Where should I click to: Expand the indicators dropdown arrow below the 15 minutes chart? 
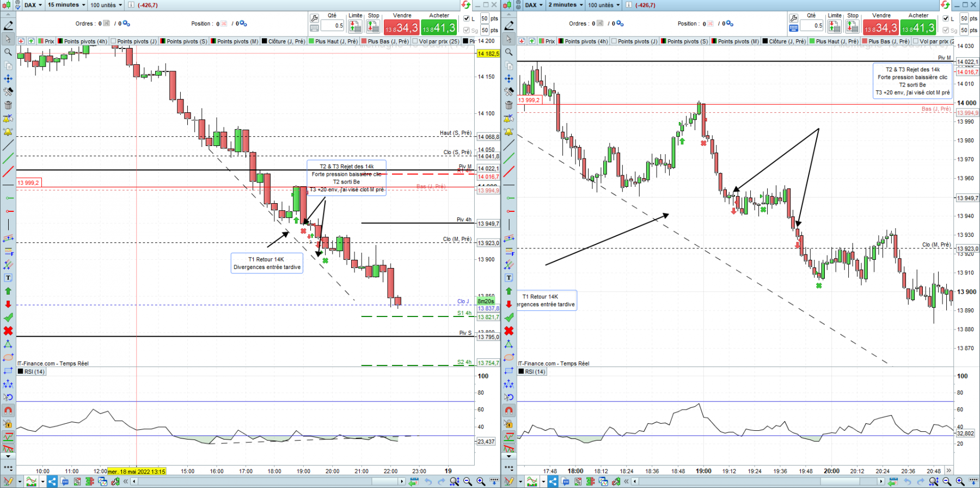(42, 481)
